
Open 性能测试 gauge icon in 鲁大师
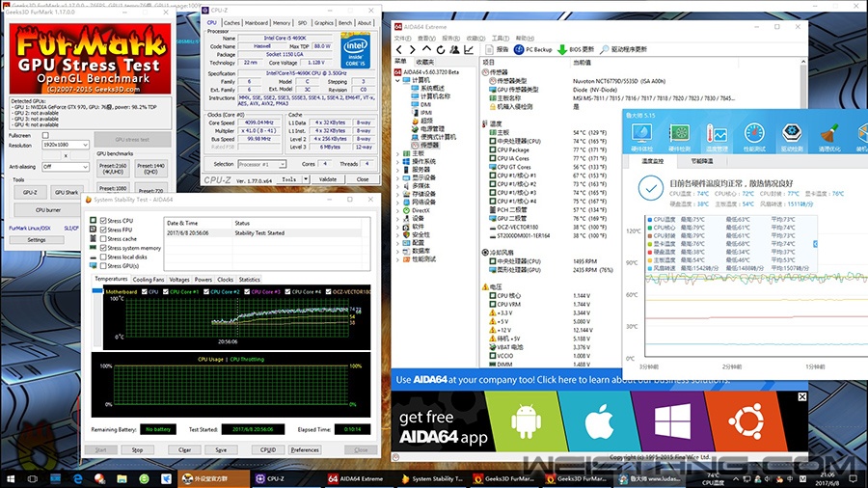pyautogui.click(x=754, y=137)
